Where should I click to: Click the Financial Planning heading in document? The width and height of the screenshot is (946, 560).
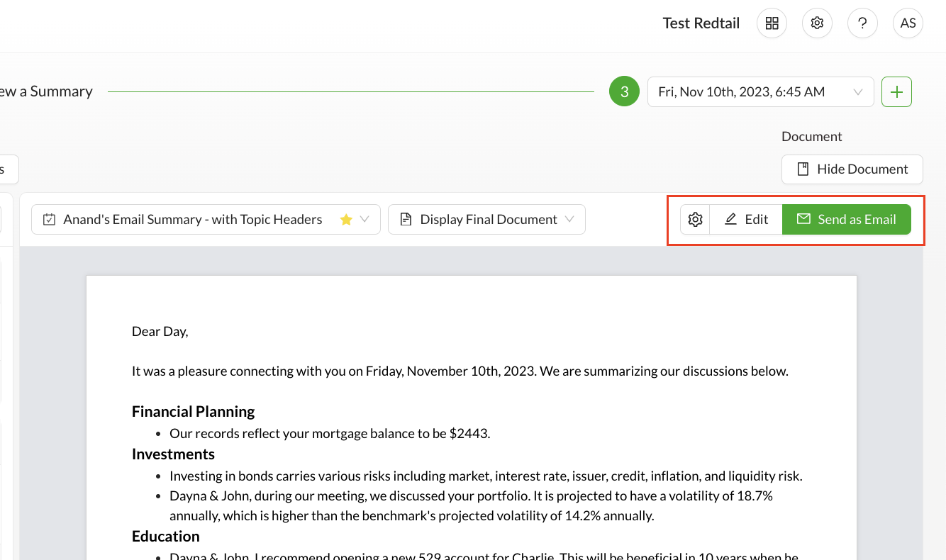tap(193, 412)
